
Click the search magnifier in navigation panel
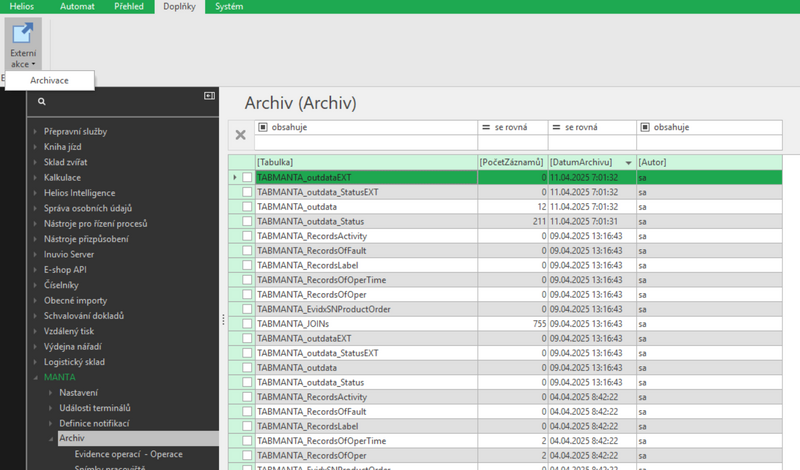pos(41,101)
